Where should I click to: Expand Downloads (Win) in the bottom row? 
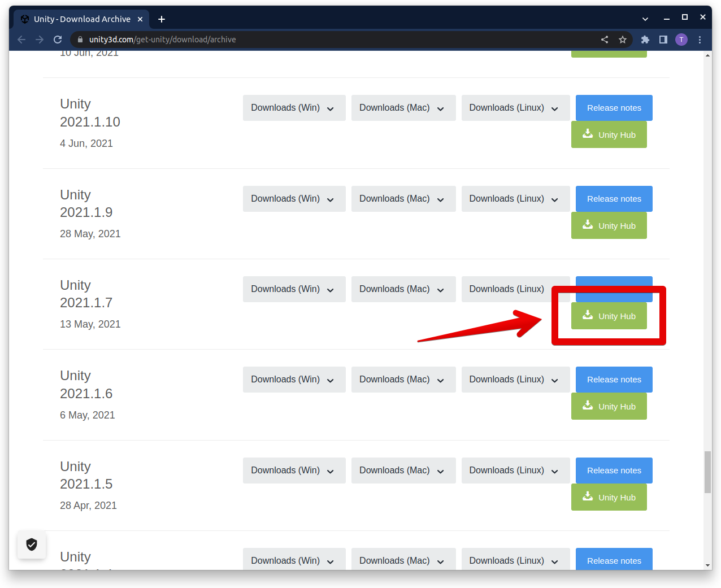pos(294,559)
